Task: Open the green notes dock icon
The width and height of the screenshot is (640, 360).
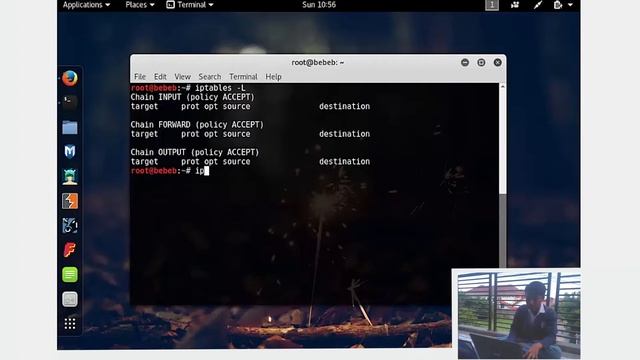Action: point(70,275)
